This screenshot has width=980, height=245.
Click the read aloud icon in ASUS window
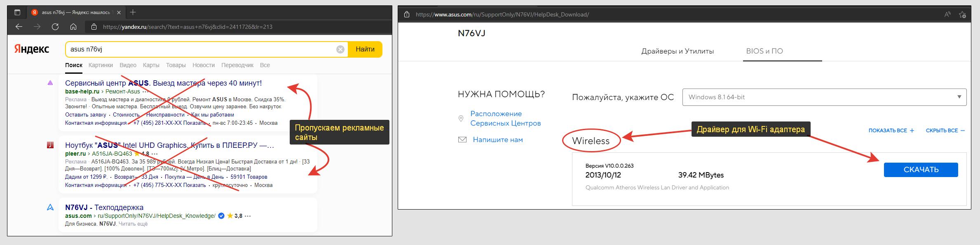[x=947, y=14]
